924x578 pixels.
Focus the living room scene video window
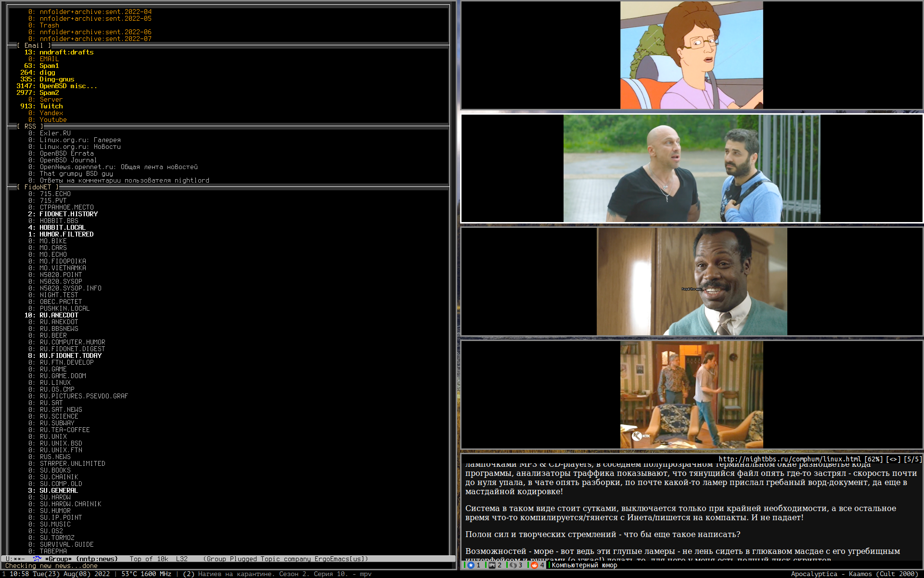[x=692, y=394]
